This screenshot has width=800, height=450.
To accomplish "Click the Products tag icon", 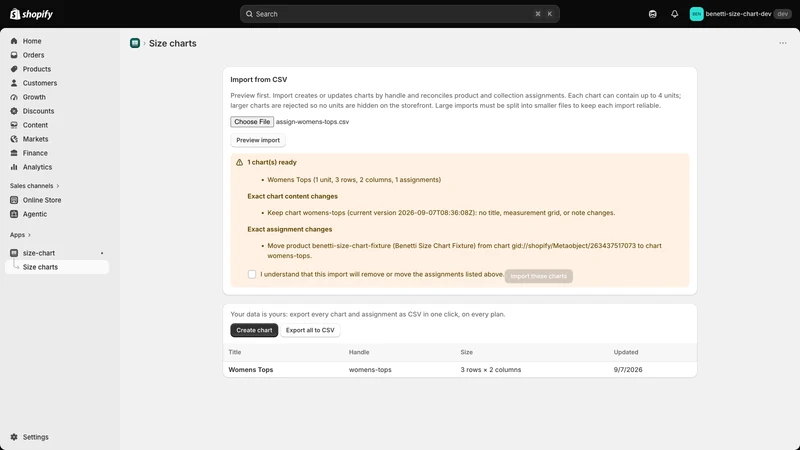I will tap(14, 69).
